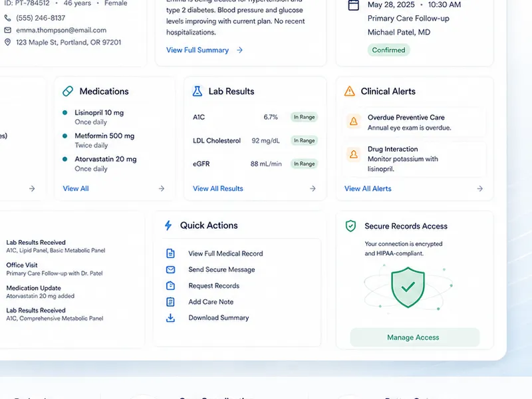
Task: Click the Drug Interaction alert icon
Action: tap(354, 154)
